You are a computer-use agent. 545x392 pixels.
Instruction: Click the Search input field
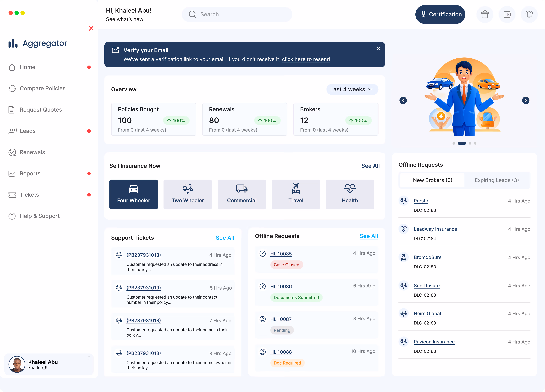click(237, 14)
